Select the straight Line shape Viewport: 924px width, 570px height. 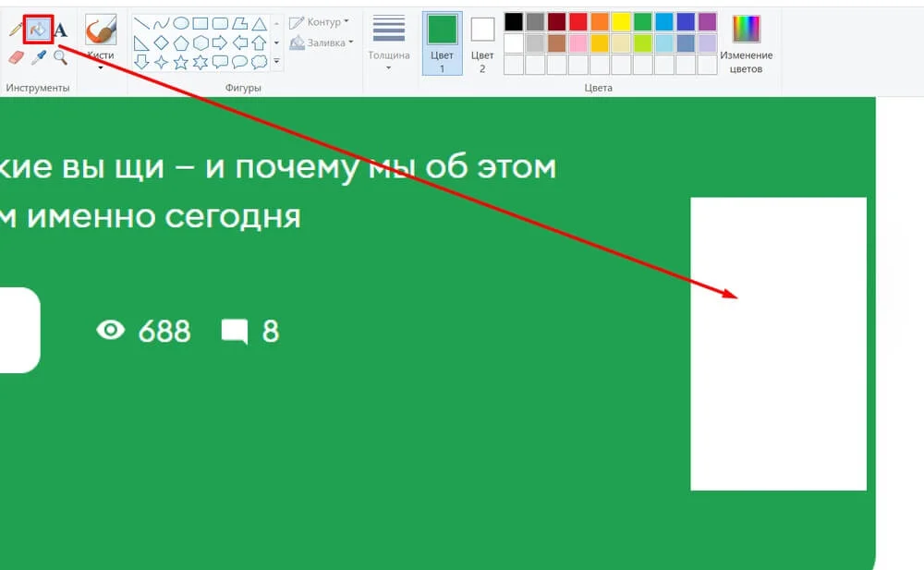(x=141, y=24)
